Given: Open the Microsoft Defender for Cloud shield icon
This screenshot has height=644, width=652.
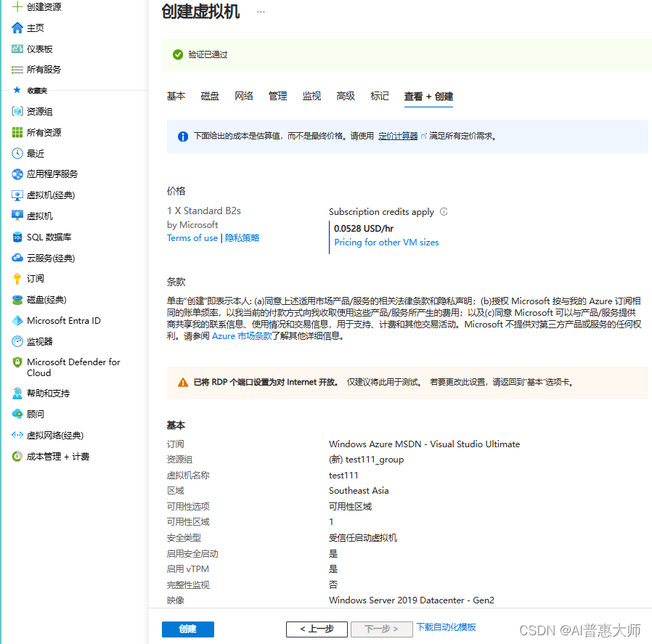Looking at the screenshot, I should click(x=17, y=362).
